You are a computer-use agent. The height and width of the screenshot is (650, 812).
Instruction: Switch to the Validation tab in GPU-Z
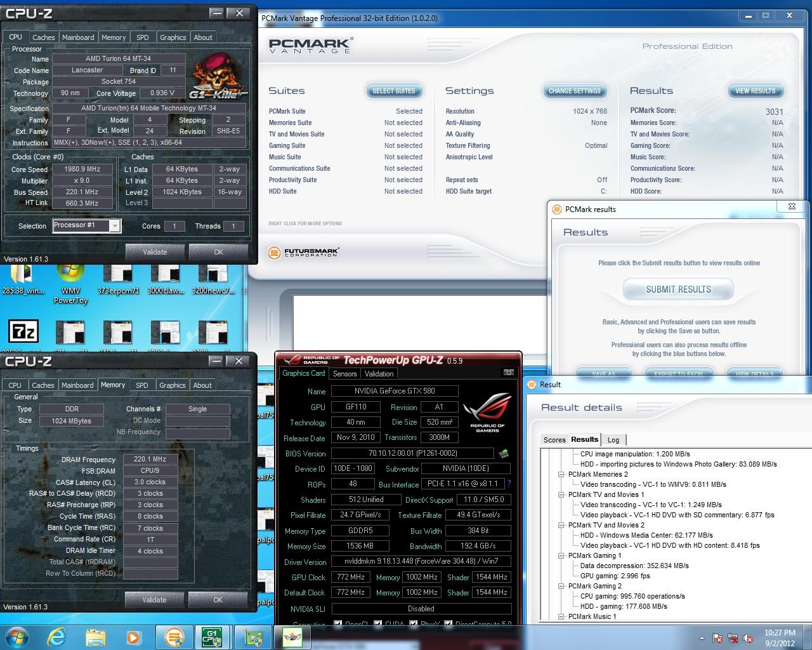(379, 374)
